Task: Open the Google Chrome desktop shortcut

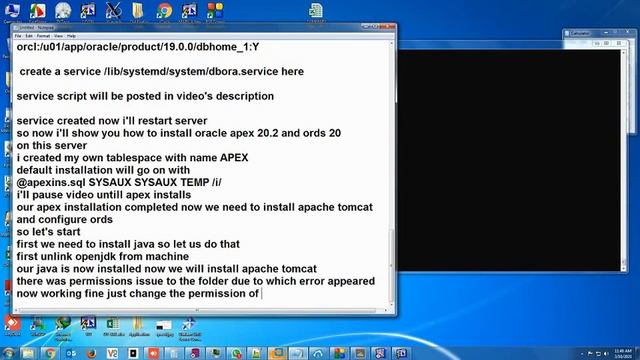Action: (x=164, y=11)
